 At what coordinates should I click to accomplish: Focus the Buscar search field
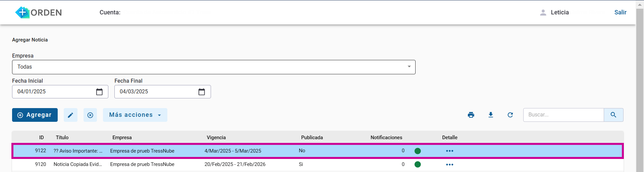coord(563,115)
